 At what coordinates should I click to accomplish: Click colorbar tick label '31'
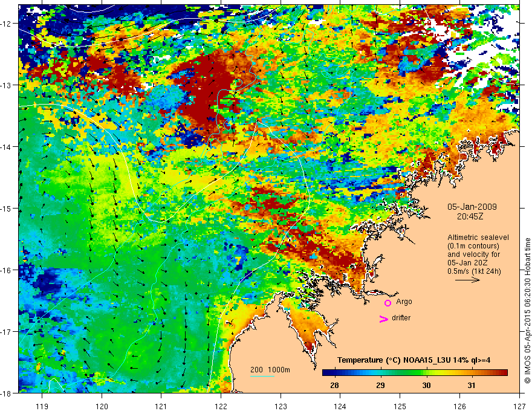pos(472,385)
